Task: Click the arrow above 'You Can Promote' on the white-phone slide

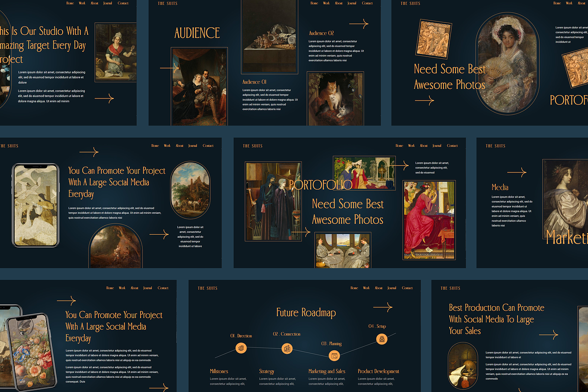Action: coord(89,152)
